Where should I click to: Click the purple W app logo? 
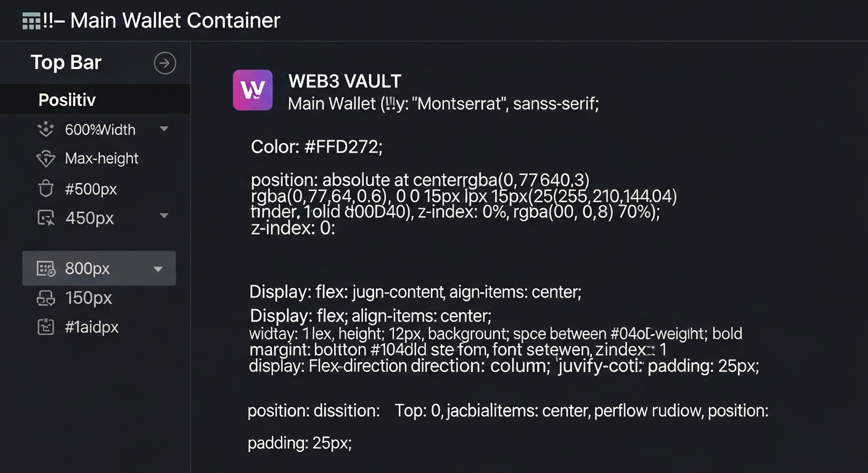tap(253, 90)
